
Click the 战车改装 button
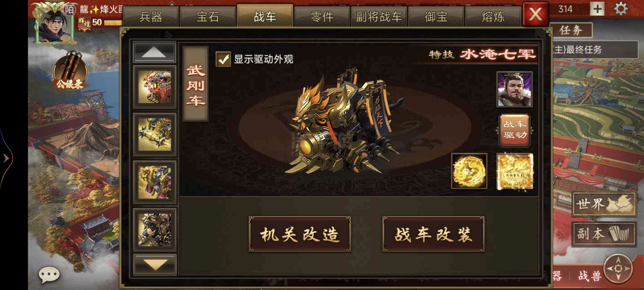tap(433, 234)
